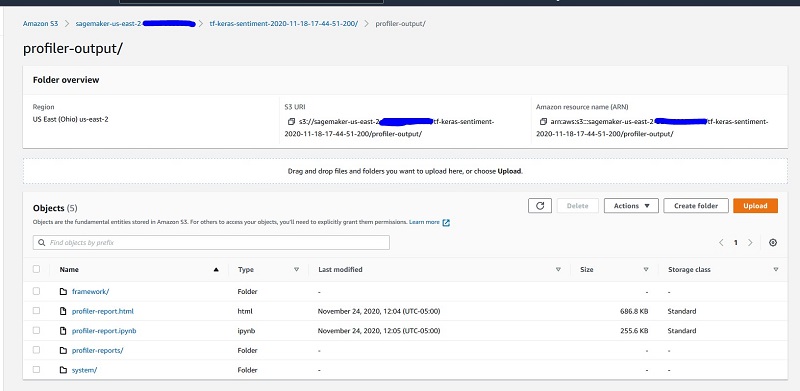Image resolution: width=800 pixels, height=391 pixels.
Task: Click the Delete button
Action: pyautogui.click(x=578, y=206)
